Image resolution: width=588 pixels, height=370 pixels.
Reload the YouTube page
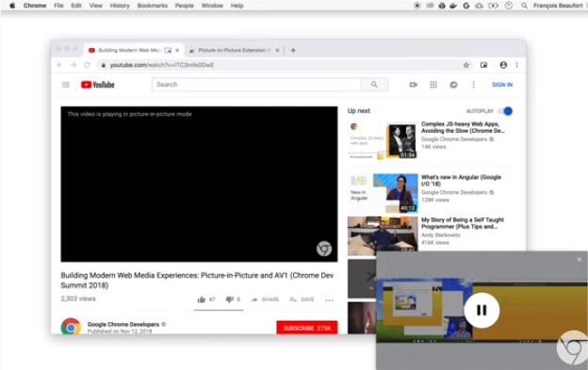click(x=87, y=65)
